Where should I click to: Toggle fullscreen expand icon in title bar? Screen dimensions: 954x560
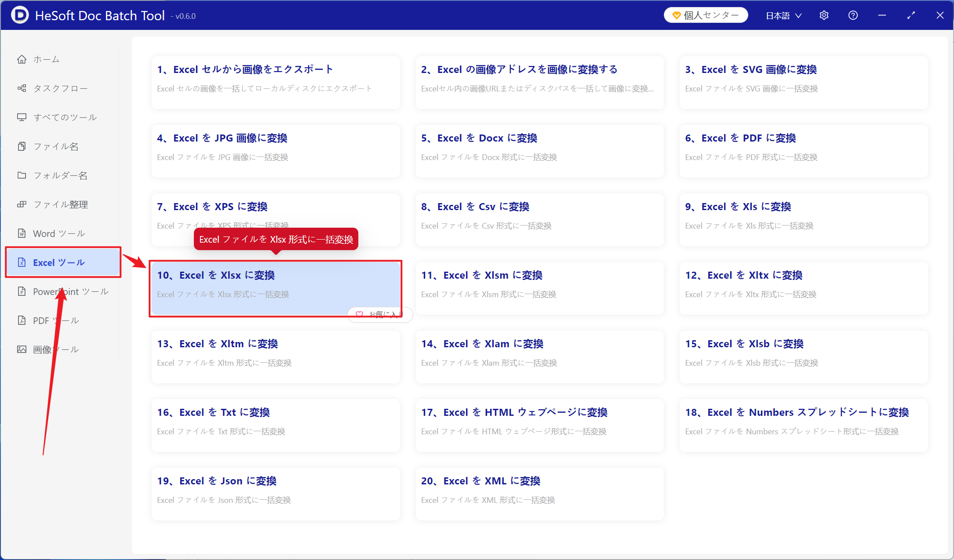[911, 15]
